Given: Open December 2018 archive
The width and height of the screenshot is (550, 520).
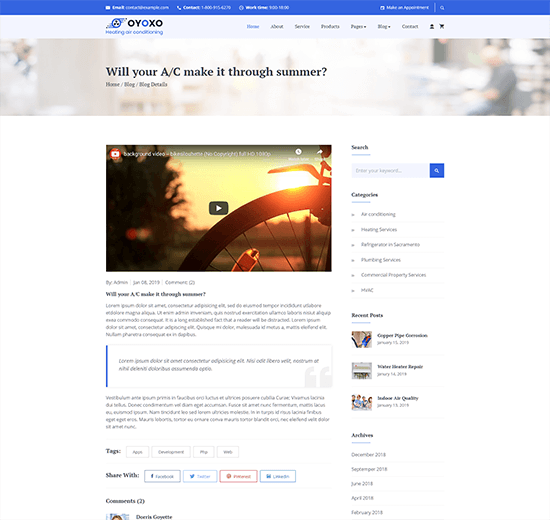Looking at the screenshot, I should [x=368, y=455].
